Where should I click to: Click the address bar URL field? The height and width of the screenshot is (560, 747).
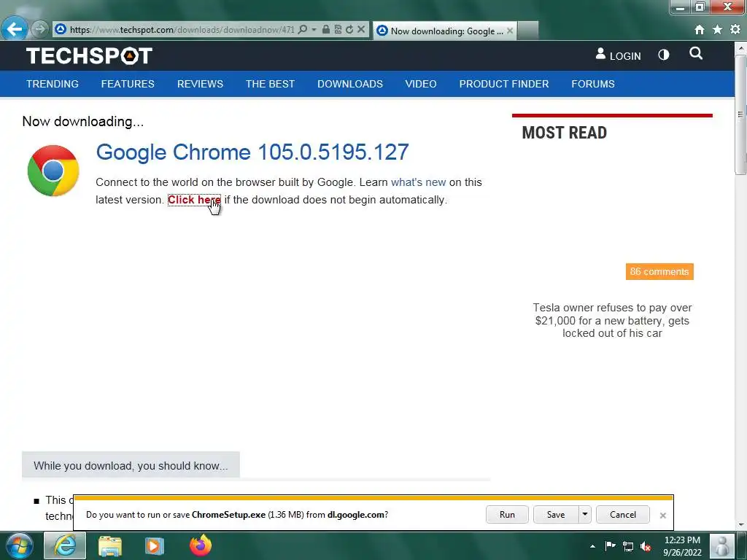tap(182, 29)
